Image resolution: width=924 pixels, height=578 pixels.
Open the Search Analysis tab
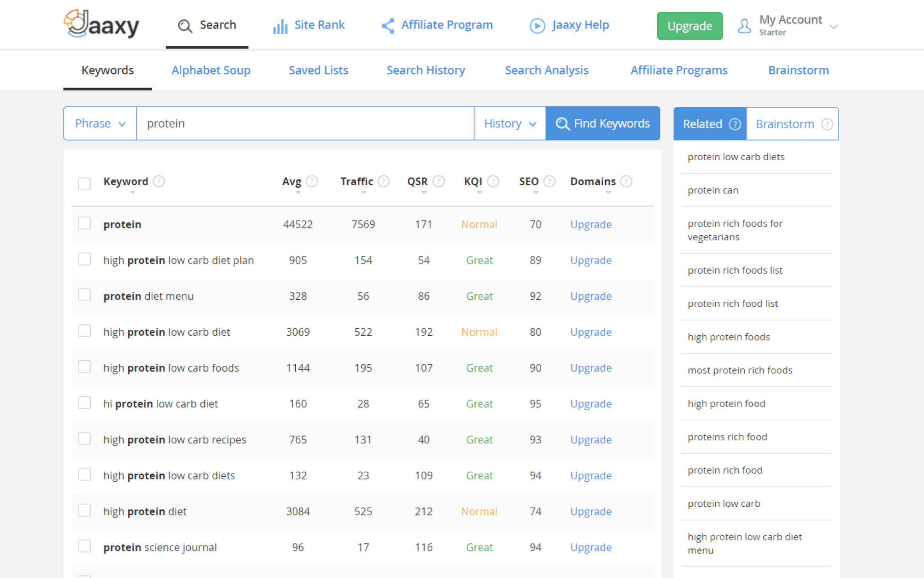click(547, 70)
